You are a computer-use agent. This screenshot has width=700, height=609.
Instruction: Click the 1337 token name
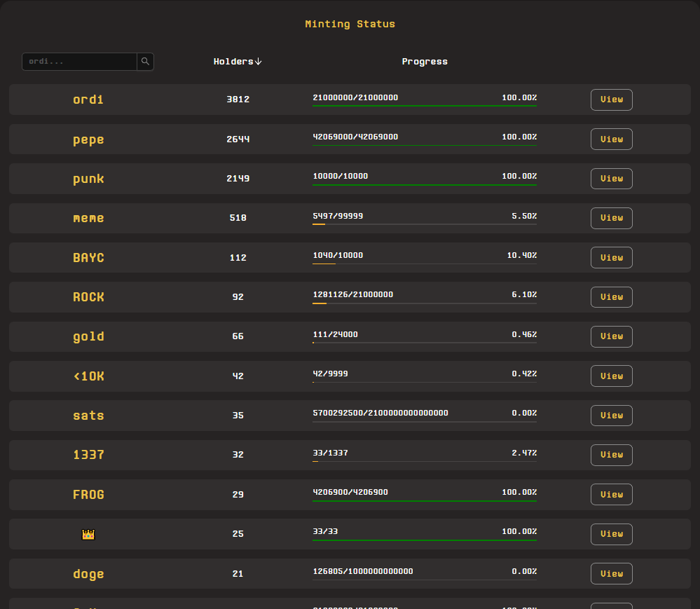[x=88, y=455]
